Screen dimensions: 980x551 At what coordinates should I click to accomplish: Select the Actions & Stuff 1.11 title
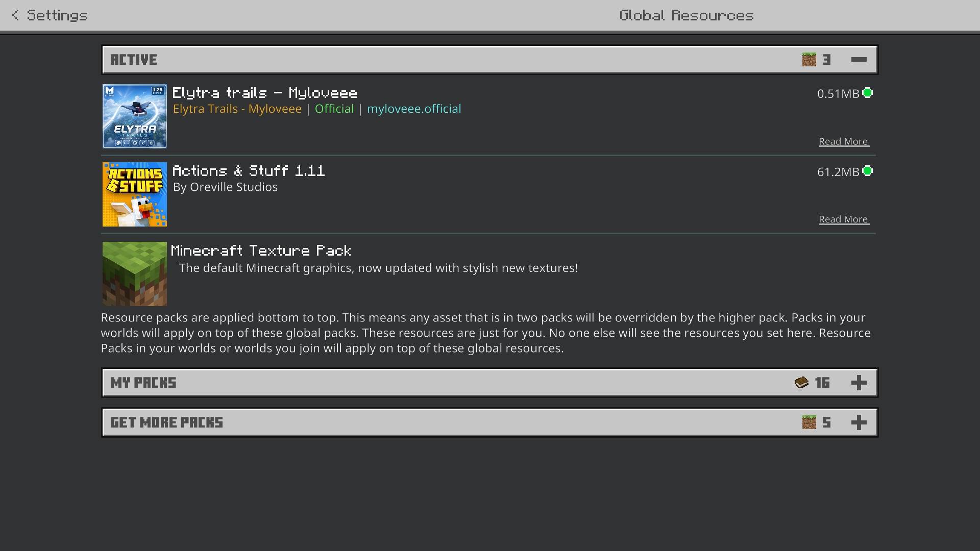click(x=248, y=171)
